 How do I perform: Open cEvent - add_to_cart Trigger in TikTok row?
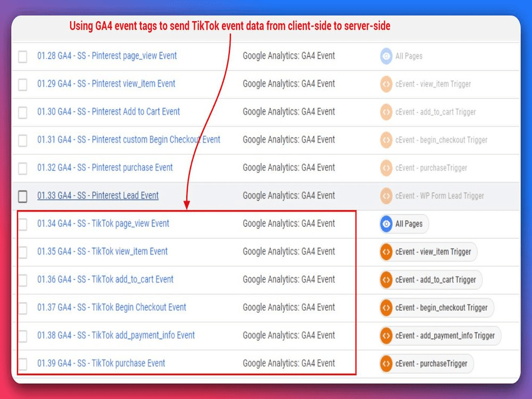(431, 280)
